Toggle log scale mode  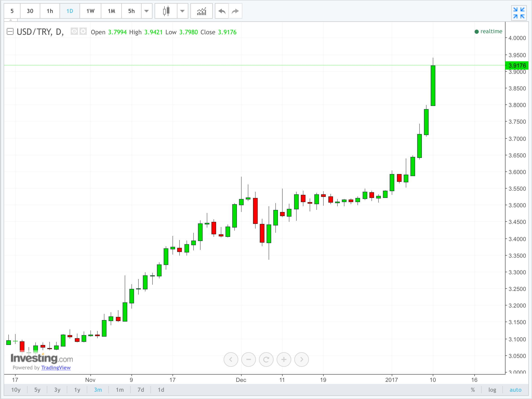click(492, 390)
